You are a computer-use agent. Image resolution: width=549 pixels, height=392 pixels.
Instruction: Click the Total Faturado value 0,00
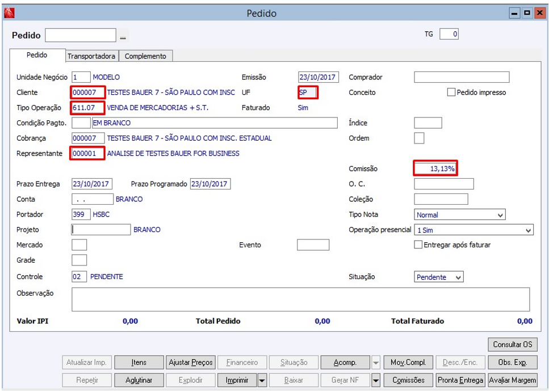click(525, 321)
